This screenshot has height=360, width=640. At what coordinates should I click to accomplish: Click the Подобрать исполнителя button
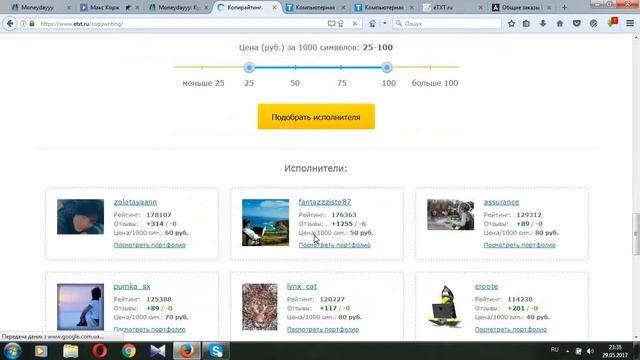click(316, 117)
